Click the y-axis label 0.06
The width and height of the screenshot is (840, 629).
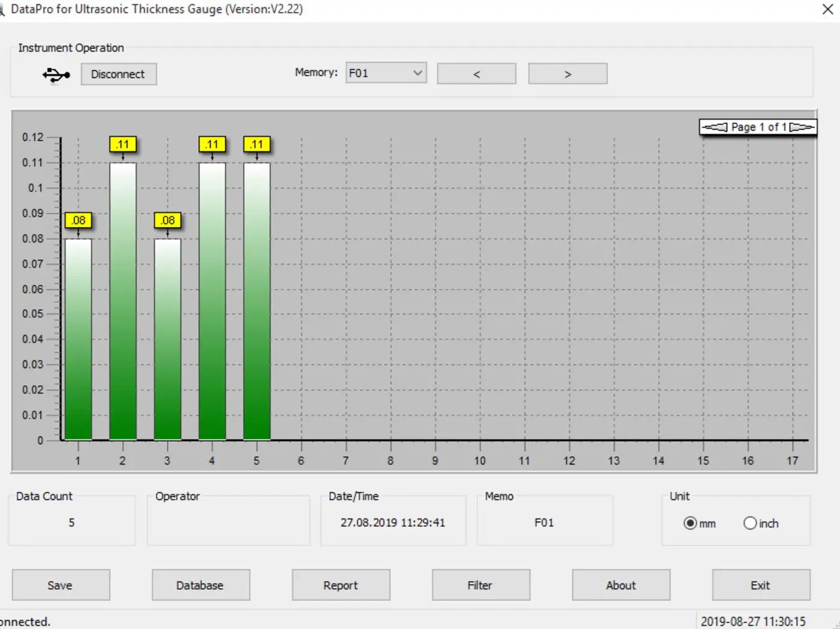[x=33, y=289]
